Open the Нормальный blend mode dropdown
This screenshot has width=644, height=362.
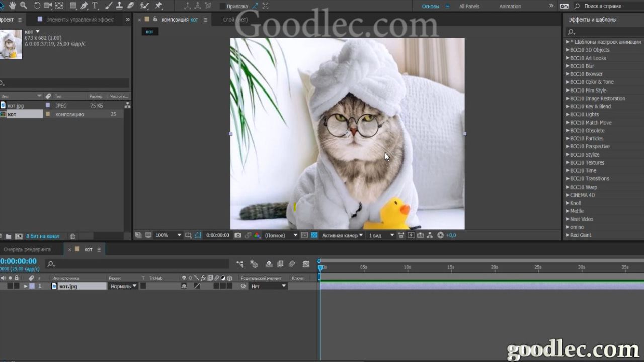(x=124, y=286)
